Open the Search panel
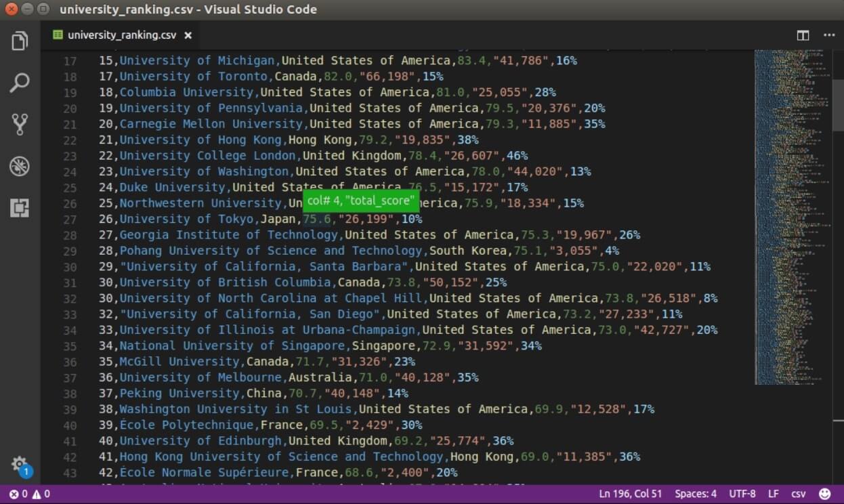This screenshot has width=844, height=504. [x=20, y=82]
